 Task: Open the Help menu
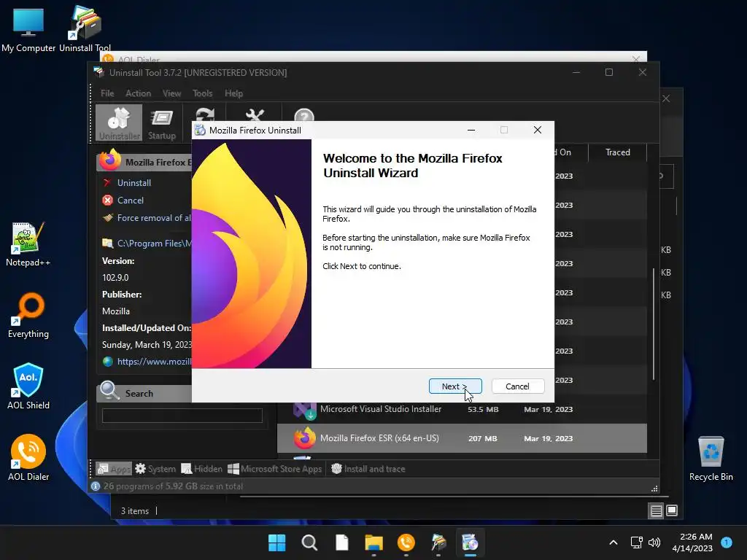point(234,93)
